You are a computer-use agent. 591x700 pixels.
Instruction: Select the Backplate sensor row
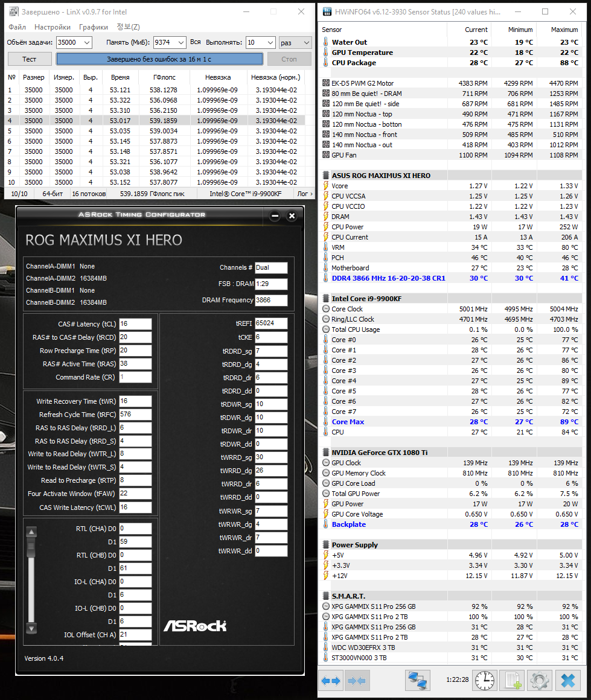pos(451,524)
